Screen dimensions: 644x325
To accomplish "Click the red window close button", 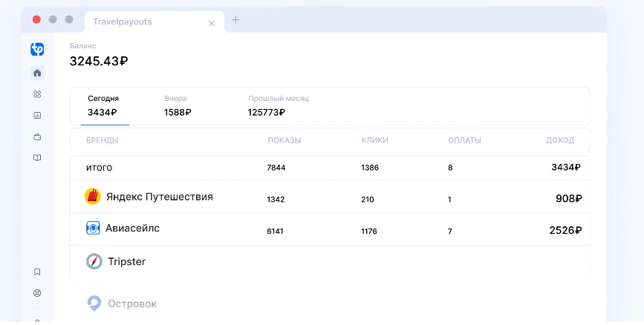I will coord(36,19).
